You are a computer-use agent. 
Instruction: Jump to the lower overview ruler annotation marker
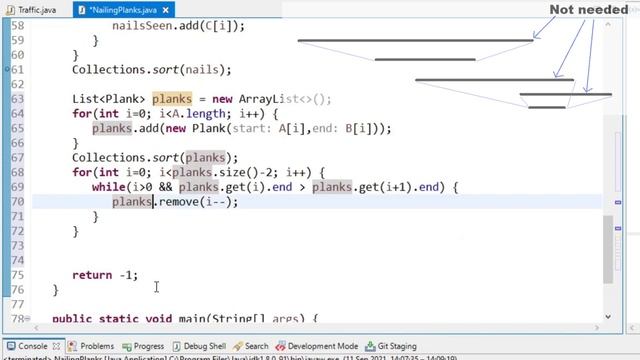(x=618, y=229)
